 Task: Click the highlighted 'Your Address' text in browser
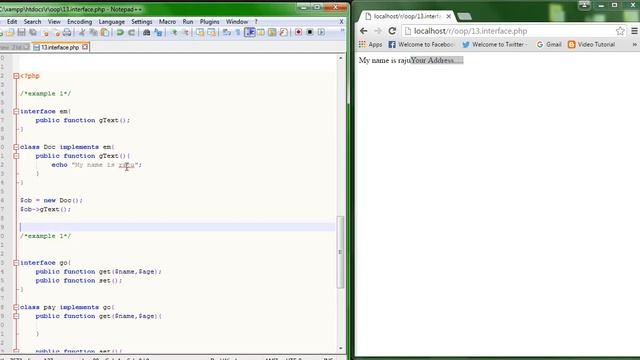[437, 60]
